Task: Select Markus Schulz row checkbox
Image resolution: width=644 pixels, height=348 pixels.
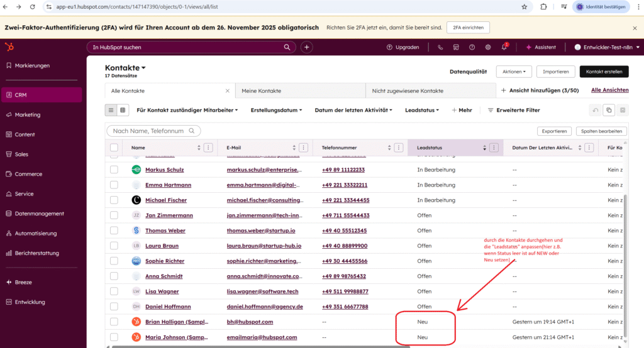Action: (x=114, y=170)
